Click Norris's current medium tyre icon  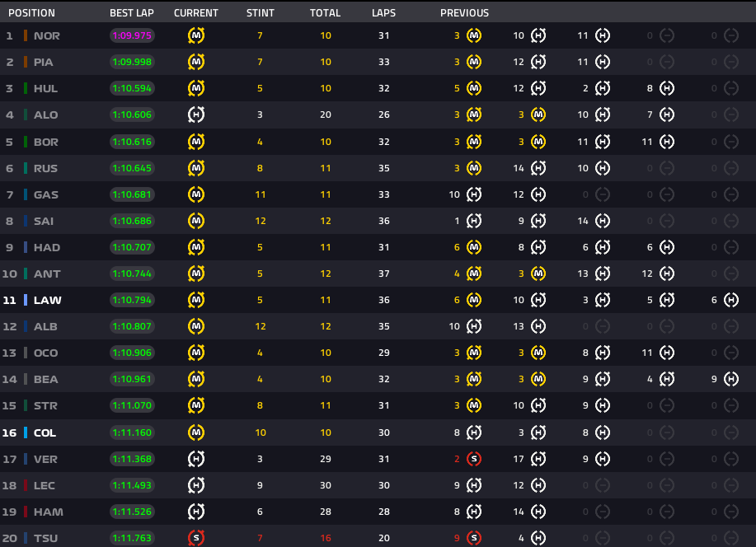click(x=196, y=36)
